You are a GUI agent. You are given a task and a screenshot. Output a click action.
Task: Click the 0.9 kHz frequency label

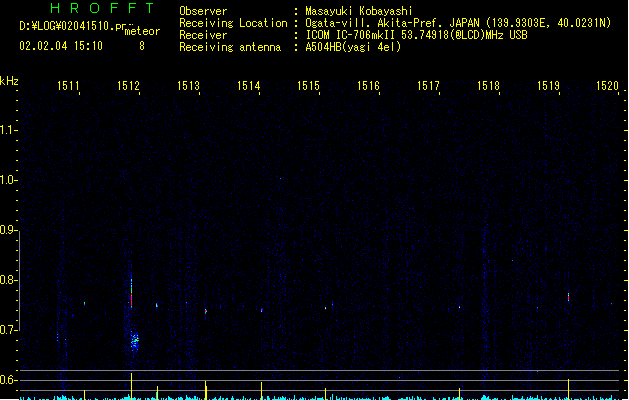click(8, 230)
